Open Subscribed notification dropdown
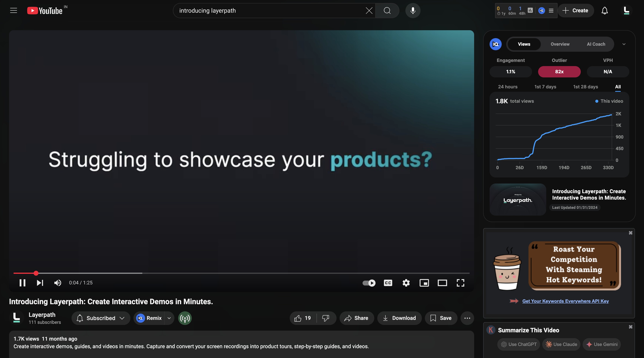The height and width of the screenshot is (358, 644). (101, 318)
